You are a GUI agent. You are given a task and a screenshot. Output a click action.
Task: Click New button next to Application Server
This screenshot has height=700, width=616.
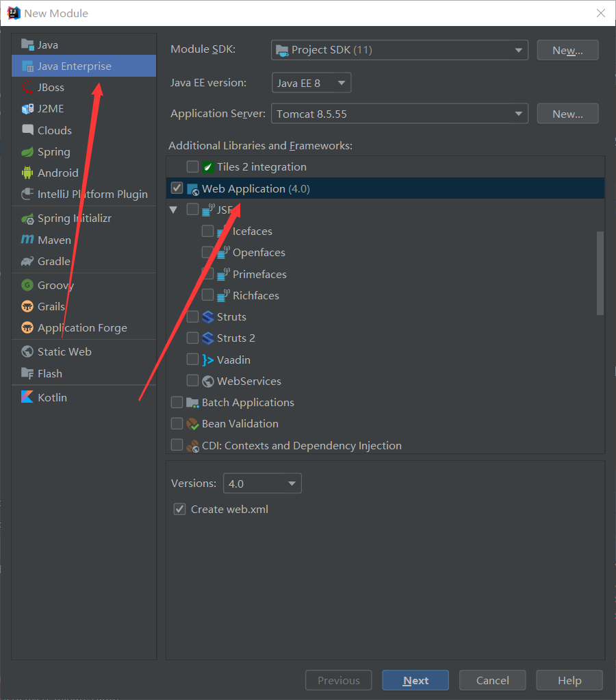tap(567, 114)
